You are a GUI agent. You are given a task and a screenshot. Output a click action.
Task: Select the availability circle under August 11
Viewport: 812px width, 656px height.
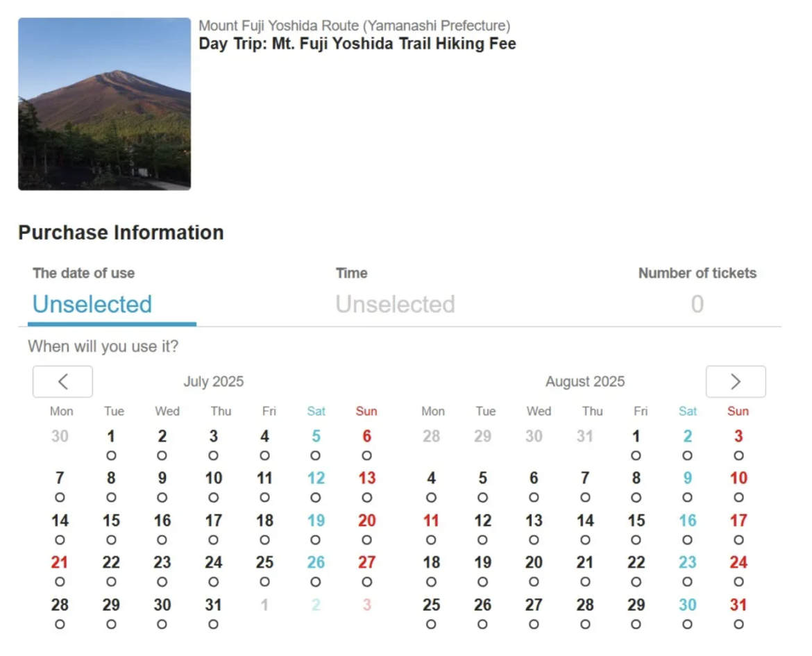click(431, 540)
